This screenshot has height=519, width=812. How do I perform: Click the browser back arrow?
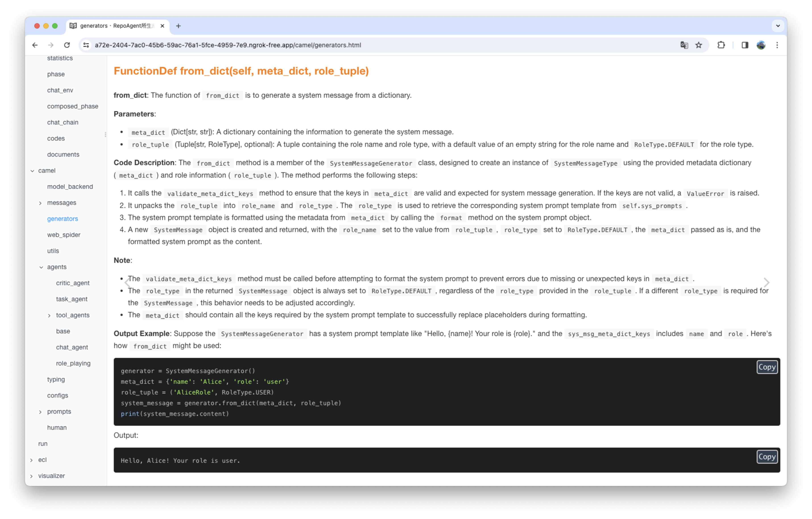pos(35,45)
